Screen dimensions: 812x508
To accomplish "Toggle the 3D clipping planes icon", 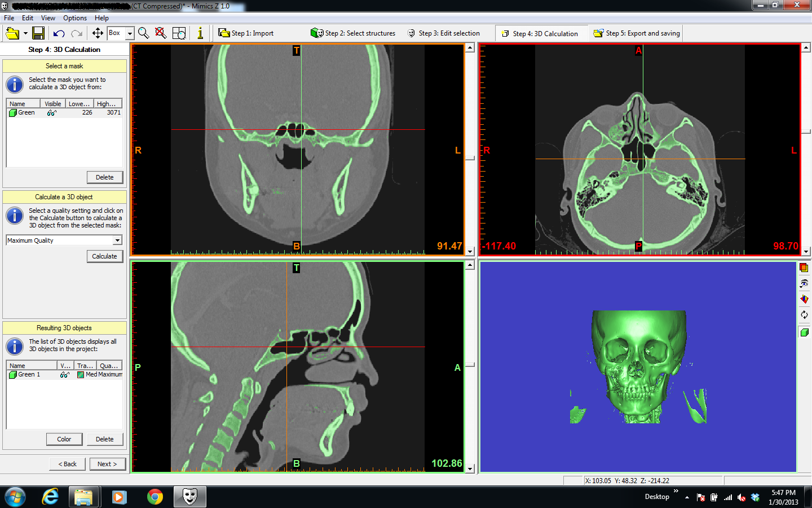I will tap(804, 299).
